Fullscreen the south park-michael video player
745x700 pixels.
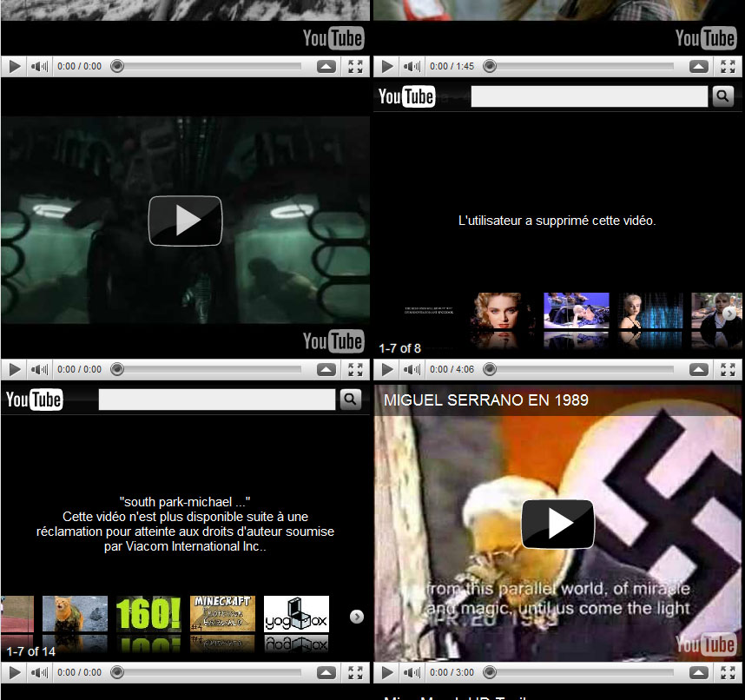click(355, 673)
